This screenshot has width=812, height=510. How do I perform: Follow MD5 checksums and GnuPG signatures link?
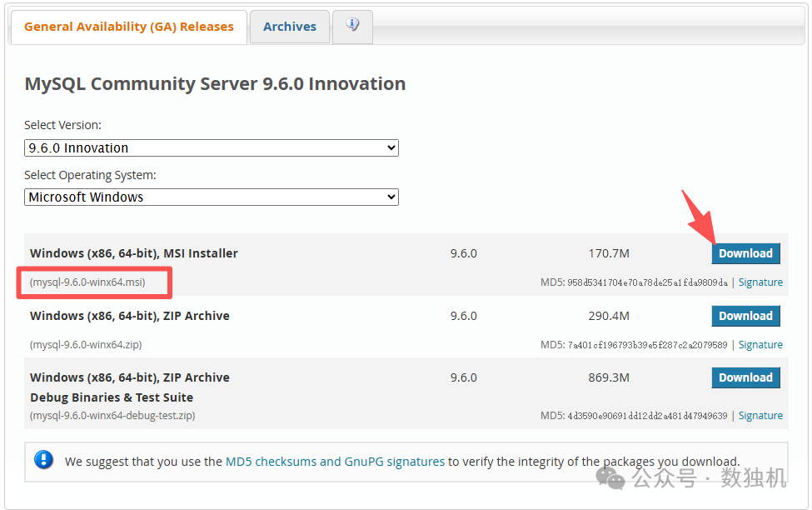(335, 462)
